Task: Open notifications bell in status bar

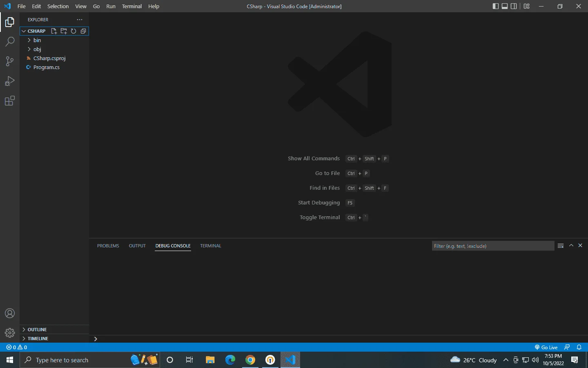Action: pos(579,347)
